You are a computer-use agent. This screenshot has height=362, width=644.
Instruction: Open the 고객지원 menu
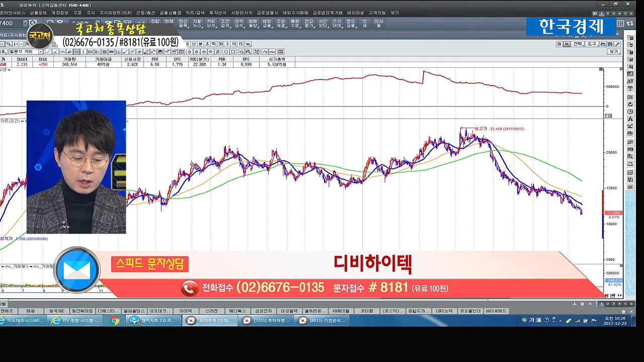(377, 13)
